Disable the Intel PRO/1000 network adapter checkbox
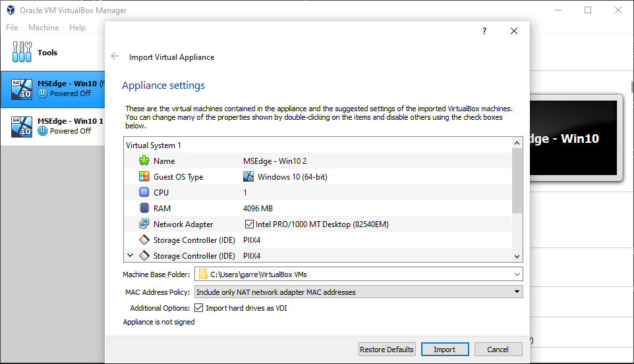Screen dimensions: 634x364 tap(250, 224)
